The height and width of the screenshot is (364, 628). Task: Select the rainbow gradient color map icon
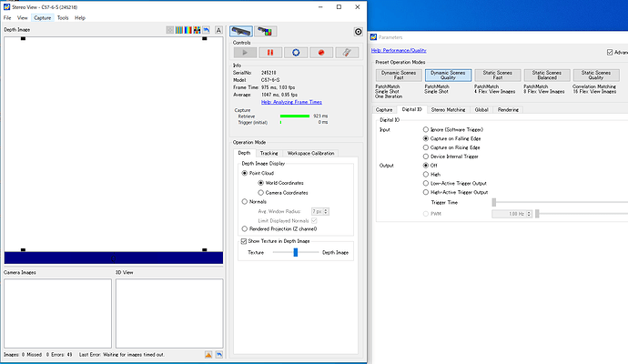187,30
